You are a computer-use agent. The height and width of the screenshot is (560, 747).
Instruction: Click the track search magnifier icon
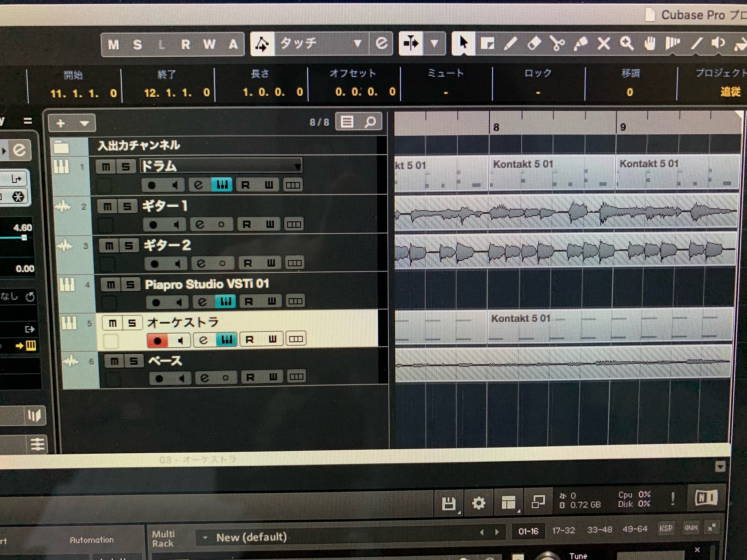click(370, 122)
